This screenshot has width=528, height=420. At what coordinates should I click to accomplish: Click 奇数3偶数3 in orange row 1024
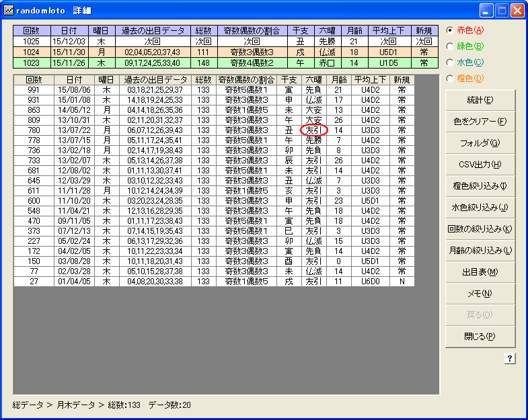point(252,52)
